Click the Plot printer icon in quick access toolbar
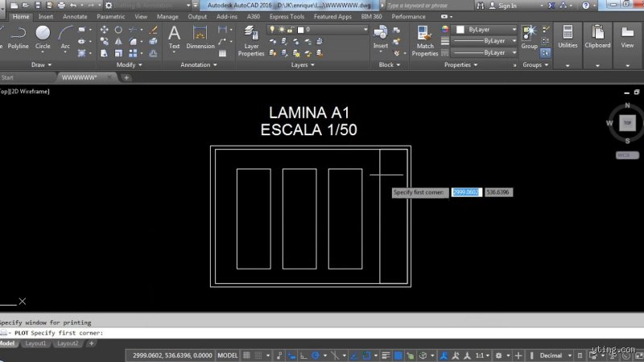Screen dimensions: 644x362 pyautogui.click(x=61, y=6)
